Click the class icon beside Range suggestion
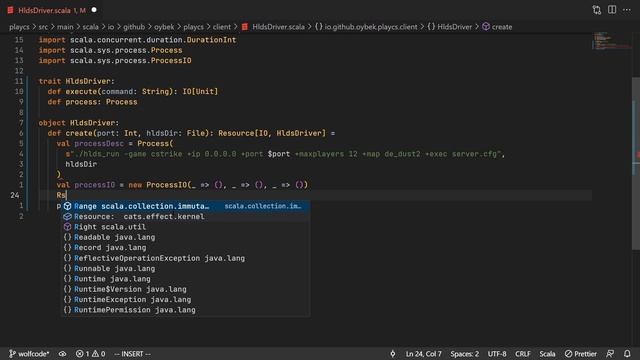Image resolution: width=640 pixels, height=360 pixels. pos(67,206)
